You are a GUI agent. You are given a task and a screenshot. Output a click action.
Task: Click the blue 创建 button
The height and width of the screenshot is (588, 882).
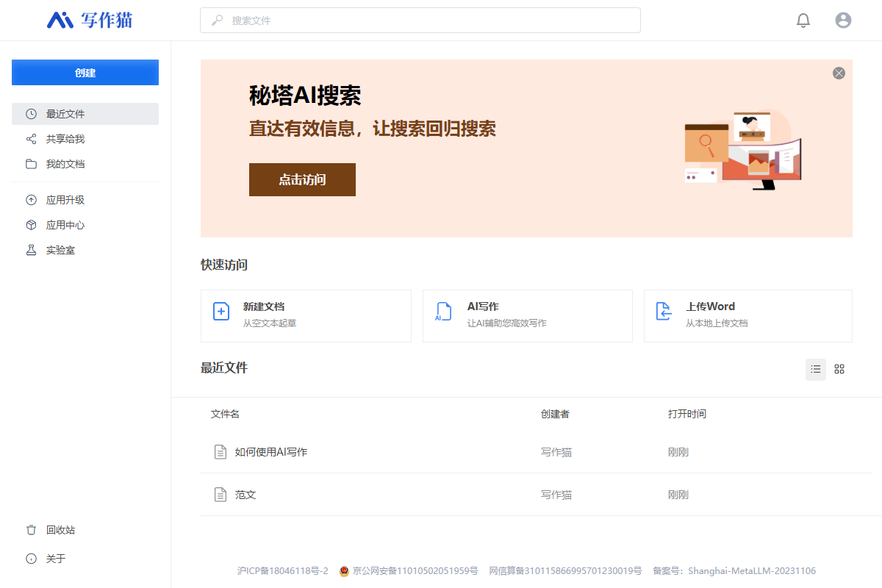coord(85,73)
